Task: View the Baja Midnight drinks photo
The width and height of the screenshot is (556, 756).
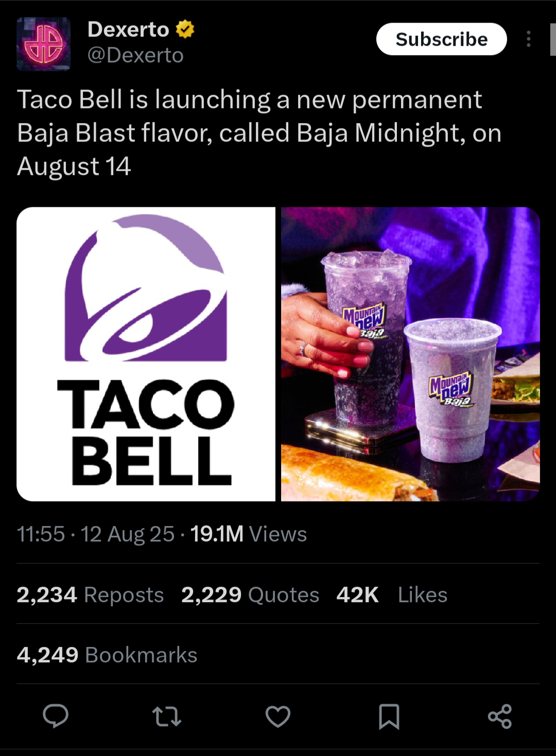Action: (410, 354)
